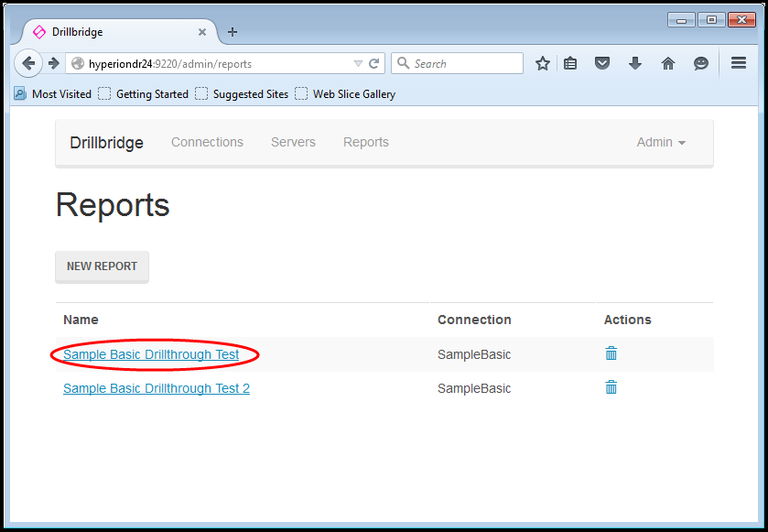768x532 pixels.
Task: Close the Firefox window
Action: pos(741,20)
